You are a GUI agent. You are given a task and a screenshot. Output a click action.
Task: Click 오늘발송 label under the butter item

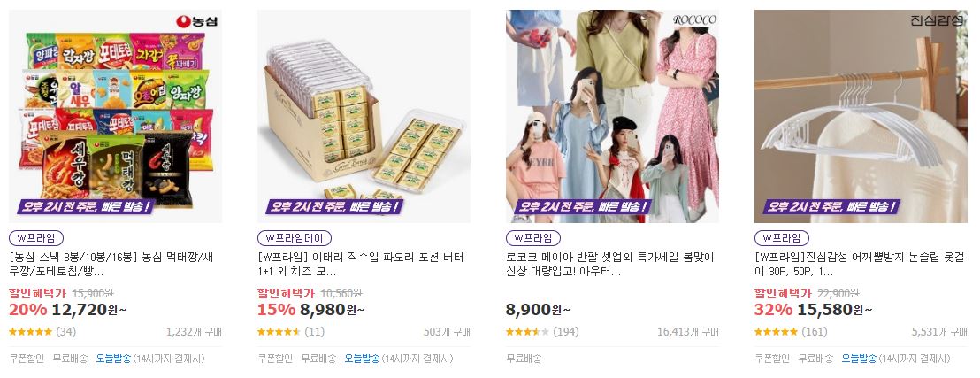tap(362, 359)
